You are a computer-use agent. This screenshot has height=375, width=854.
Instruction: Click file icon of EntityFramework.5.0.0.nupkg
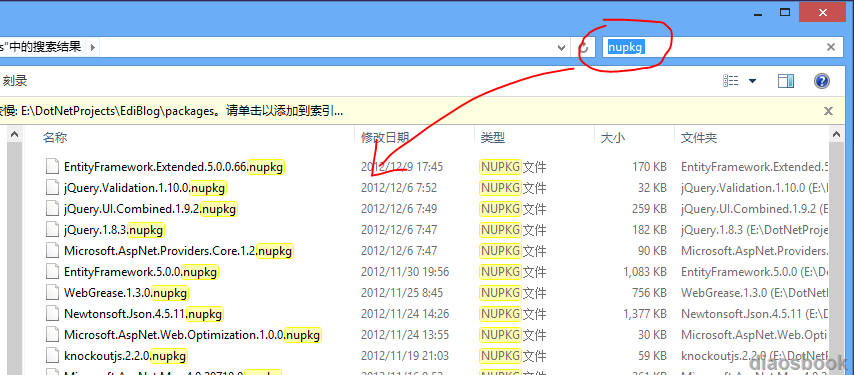point(52,272)
